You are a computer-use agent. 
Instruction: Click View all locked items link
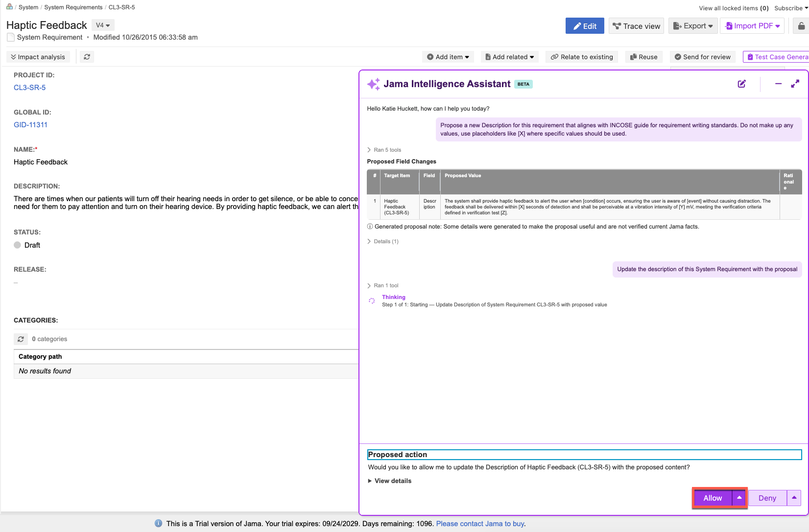click(734, 8)
